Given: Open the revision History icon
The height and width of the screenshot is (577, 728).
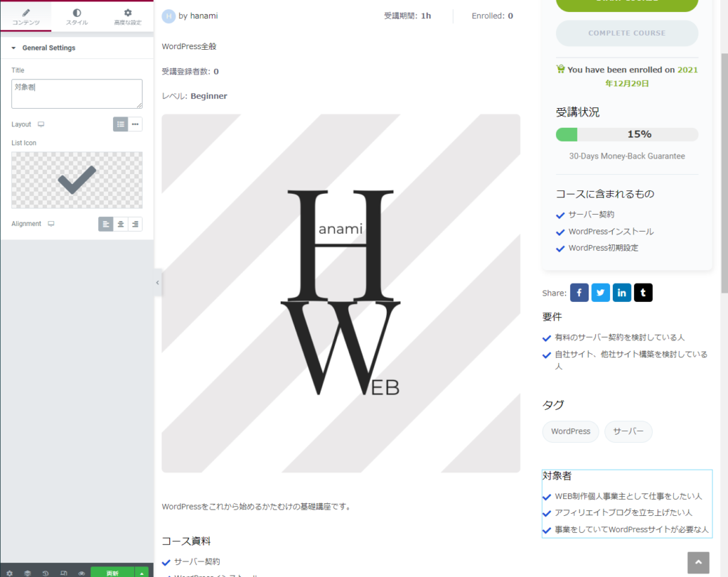Looking at the screenshot, I should [45, 573].
